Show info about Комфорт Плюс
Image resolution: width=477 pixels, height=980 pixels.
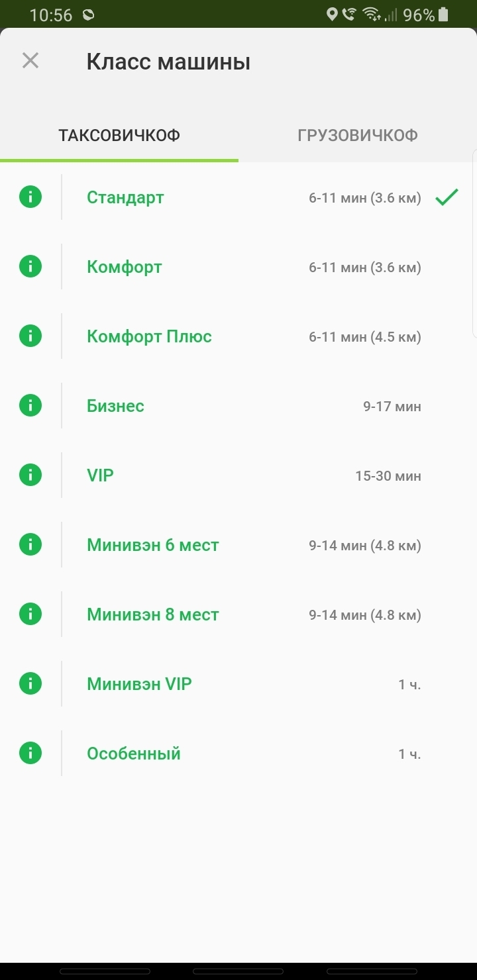(30, 336)
